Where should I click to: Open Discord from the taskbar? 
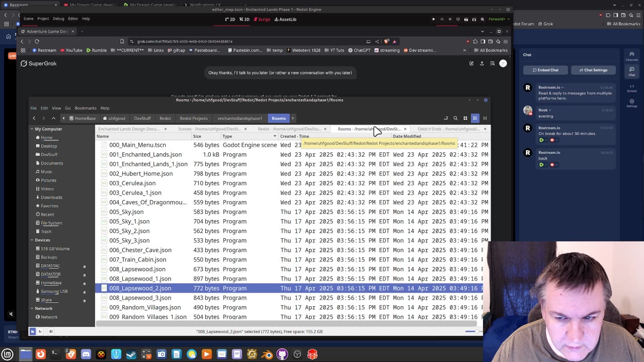coord(86,354)
